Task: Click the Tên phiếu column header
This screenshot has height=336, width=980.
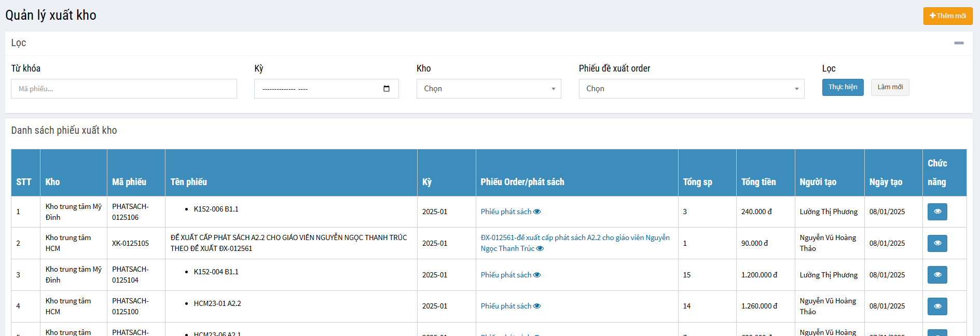Action: (x=189, y=182)
